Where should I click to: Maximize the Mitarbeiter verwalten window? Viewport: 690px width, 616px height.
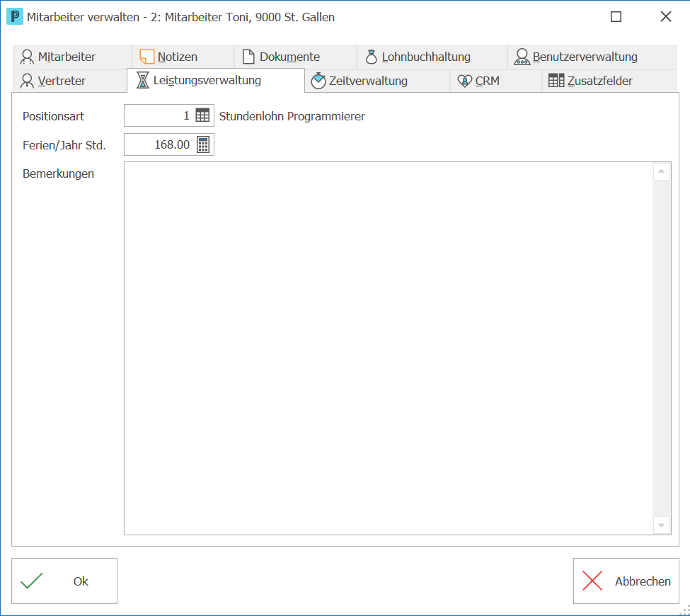pyautogui.click(x=616, y=17)
